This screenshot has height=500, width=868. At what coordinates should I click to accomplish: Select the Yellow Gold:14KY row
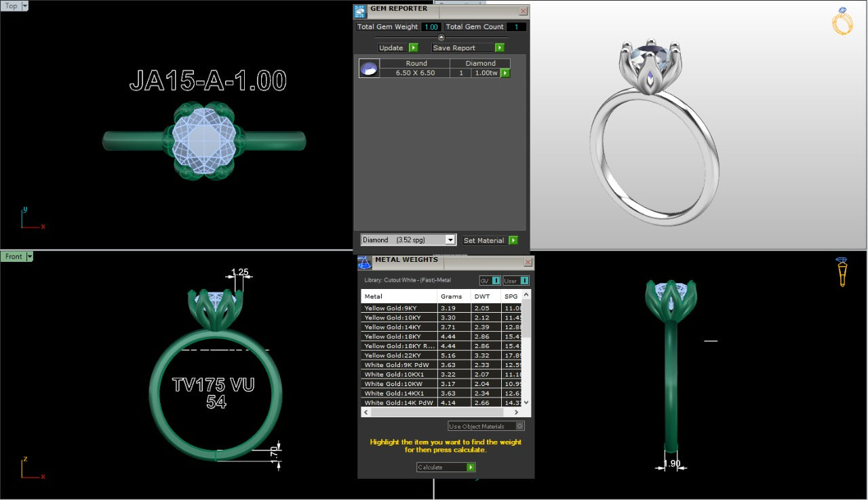(x=442, y=327)
